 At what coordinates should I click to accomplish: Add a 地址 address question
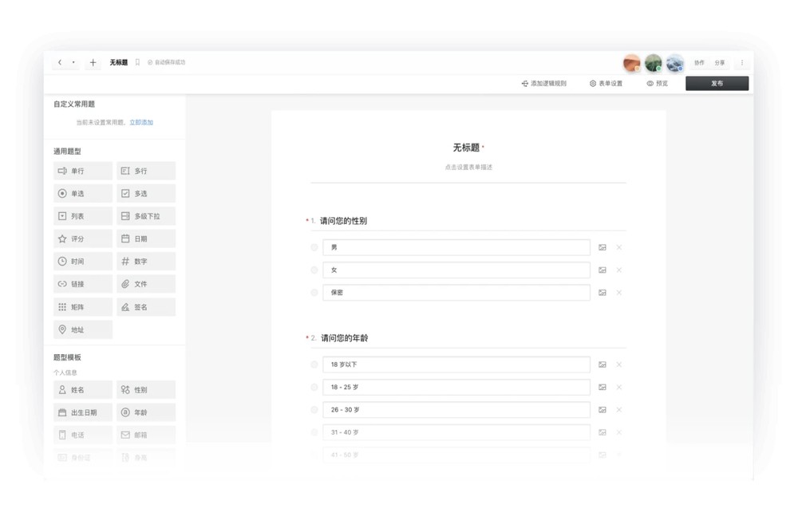(82, 329)
